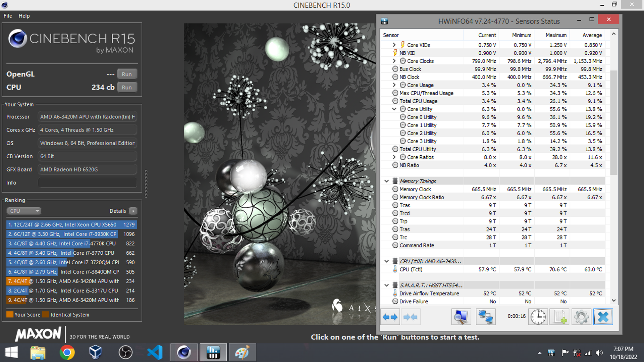The height and width of the screenshot is (362, 644).
Task: Launch Google Chrome from taskbar
Action: tap(67, 353)
